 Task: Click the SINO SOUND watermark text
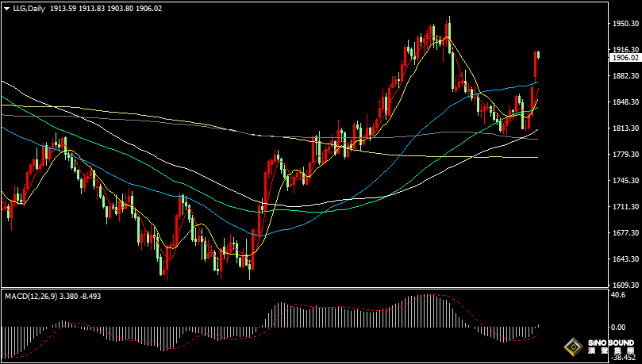click(x=610, y=343)
